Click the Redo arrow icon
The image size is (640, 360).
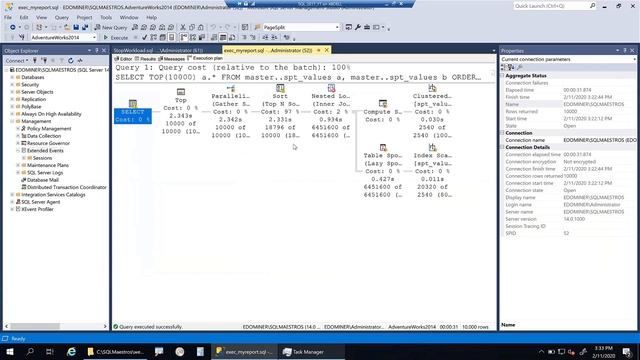[227, 27]
